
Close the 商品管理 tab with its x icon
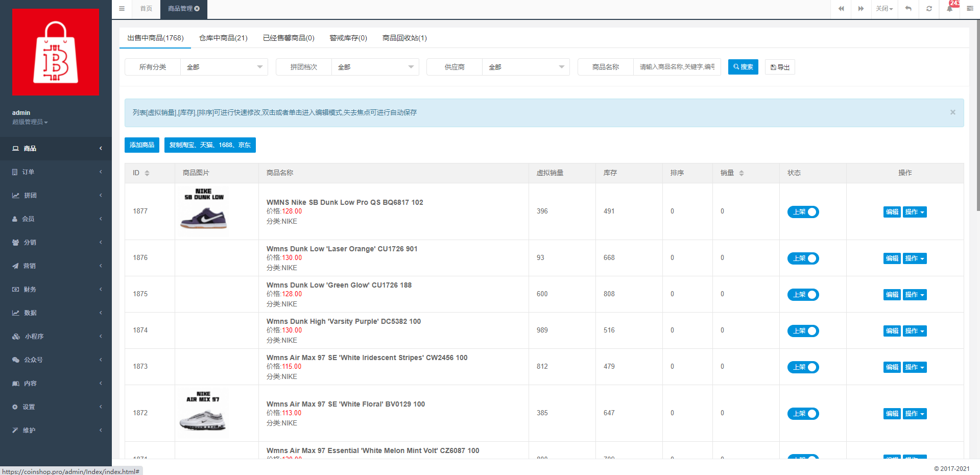[197, 9]
